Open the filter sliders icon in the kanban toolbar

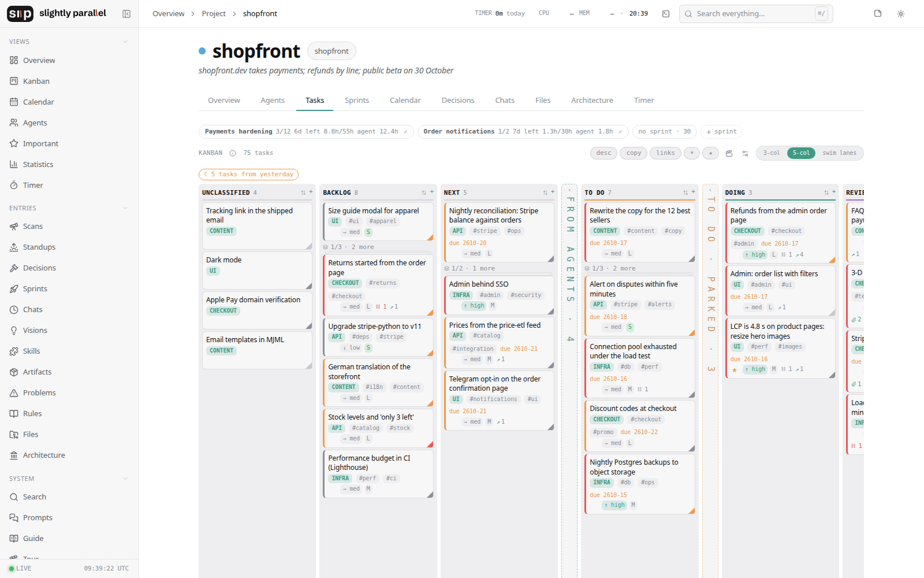pos(745,153)
